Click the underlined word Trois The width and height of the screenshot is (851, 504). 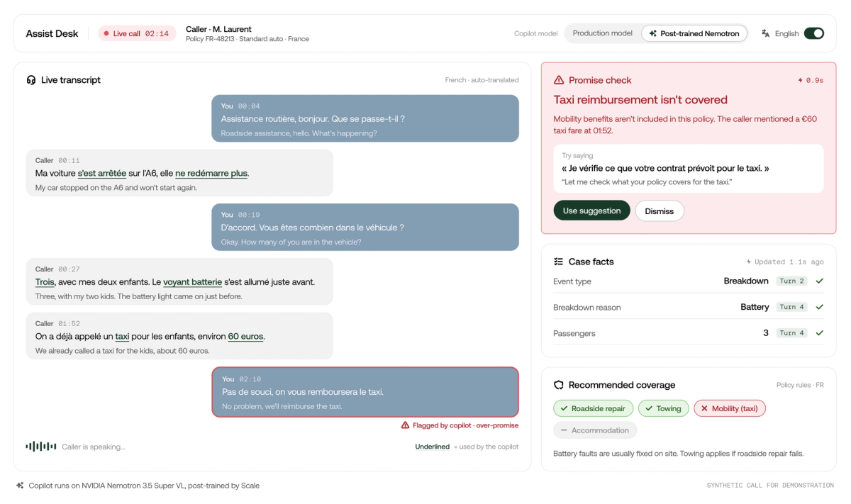coord(45,282)
